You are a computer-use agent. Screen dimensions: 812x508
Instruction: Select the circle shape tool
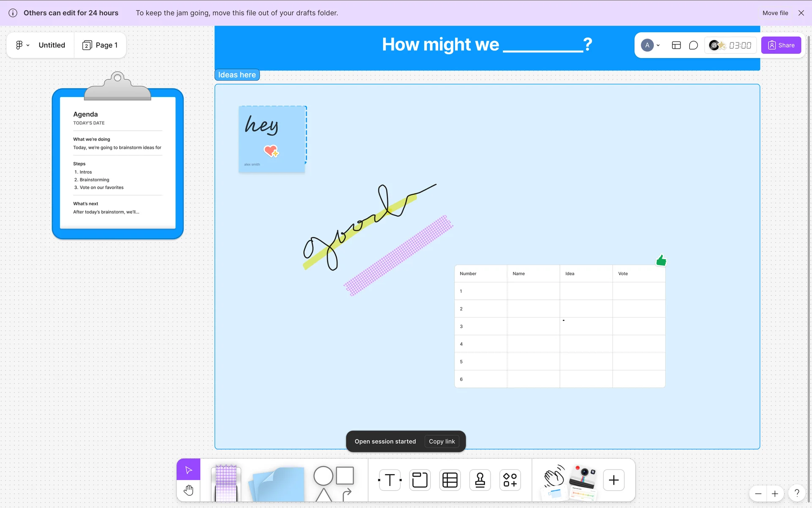click(x=323, y=476)
